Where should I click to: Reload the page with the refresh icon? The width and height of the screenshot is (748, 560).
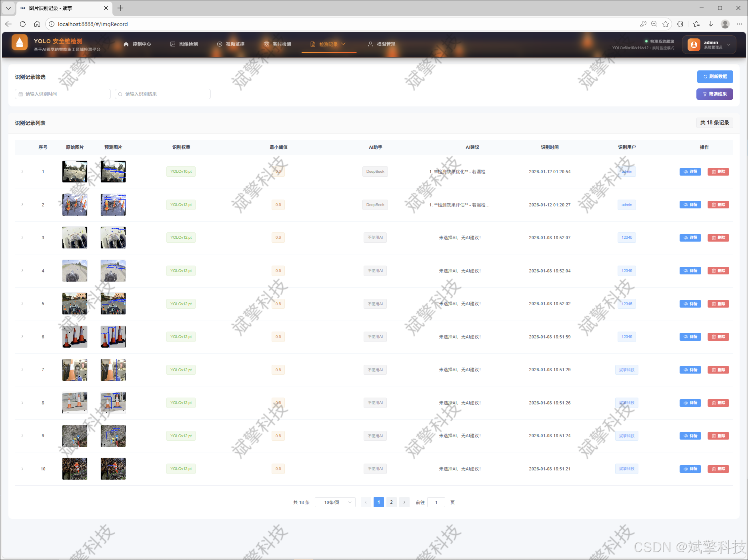[x=23, y=24]
